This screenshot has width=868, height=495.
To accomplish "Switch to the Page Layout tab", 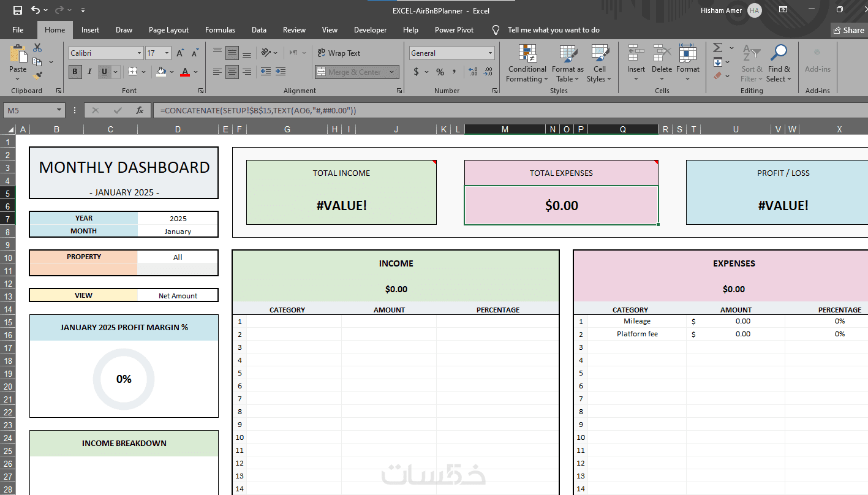I will [168, 30].
